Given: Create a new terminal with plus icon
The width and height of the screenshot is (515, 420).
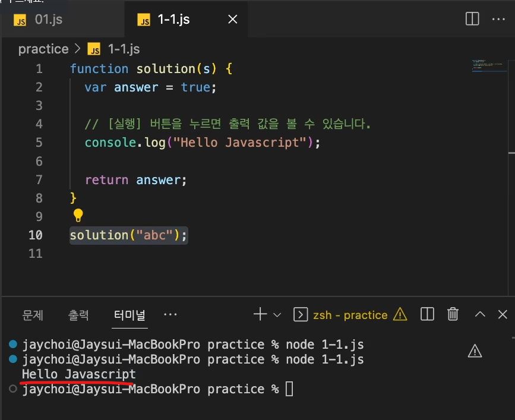Looking at the screenshot, I should click(x=260, y=314).
